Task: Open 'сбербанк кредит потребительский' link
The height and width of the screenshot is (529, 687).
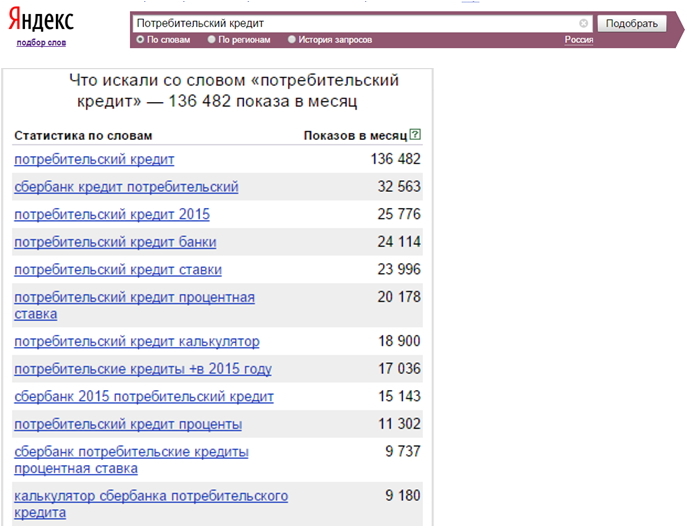Action: (x=126, y=187)
